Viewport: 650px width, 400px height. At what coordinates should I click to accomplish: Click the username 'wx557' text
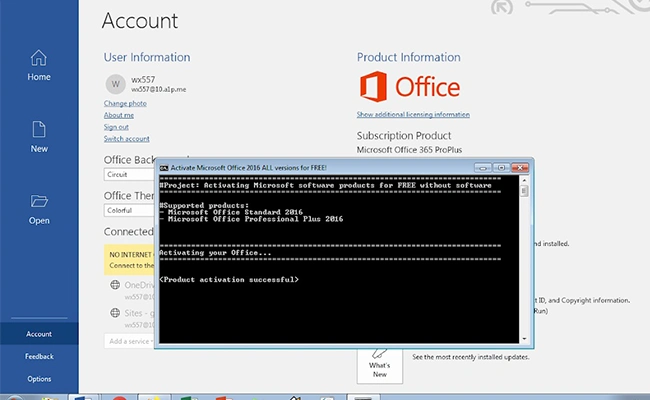tap(143, 79)
